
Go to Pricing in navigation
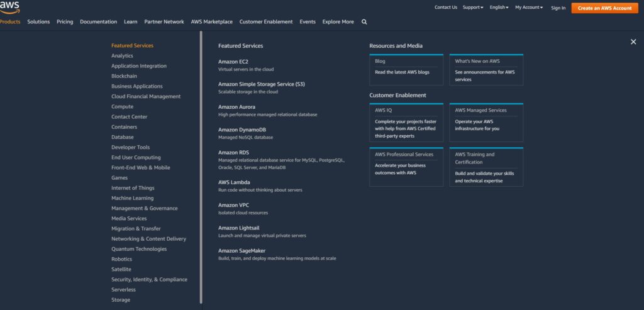pyautogui.click(x=65, y=22)
